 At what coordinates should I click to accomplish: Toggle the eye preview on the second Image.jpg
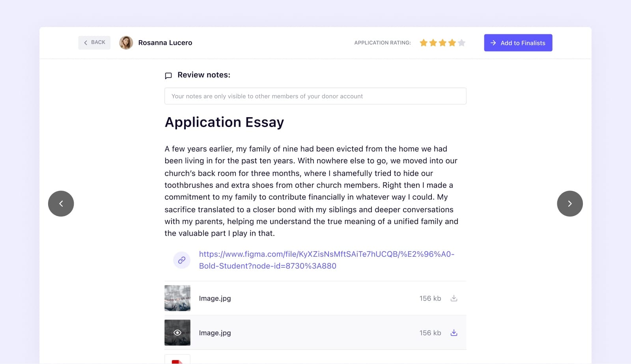tap(177, 332)
